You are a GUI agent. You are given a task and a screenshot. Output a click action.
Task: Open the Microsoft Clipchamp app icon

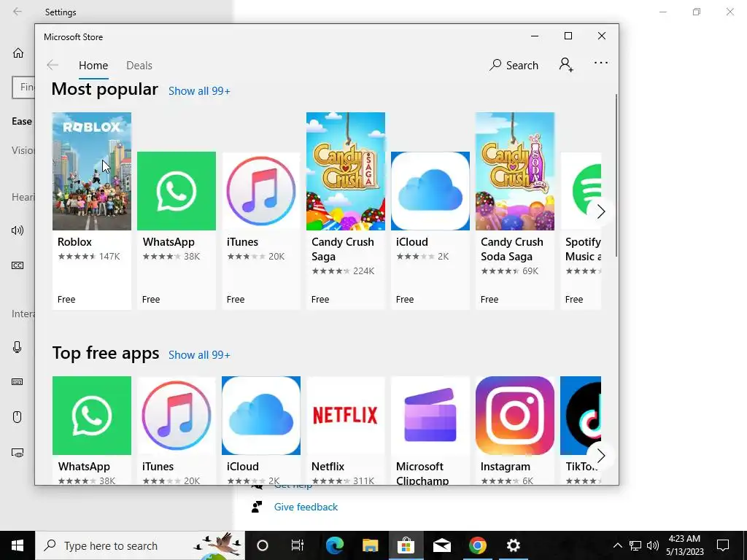430,416
